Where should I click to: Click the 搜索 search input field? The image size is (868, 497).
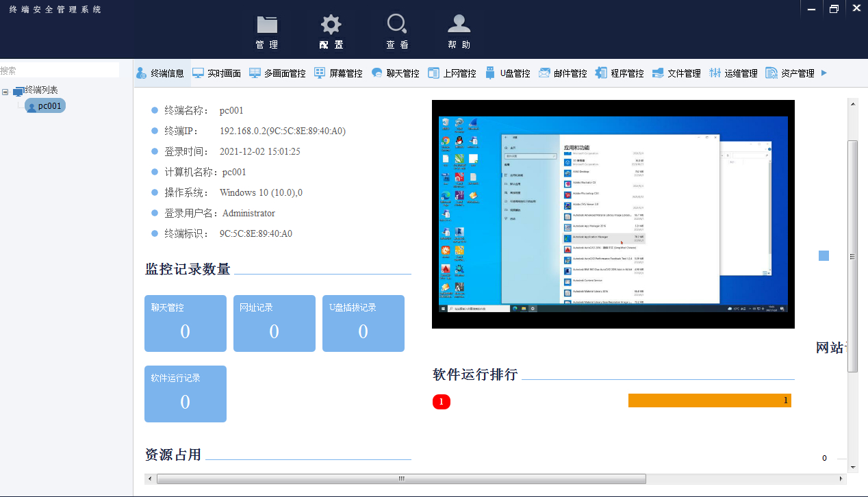click(60, 71)
